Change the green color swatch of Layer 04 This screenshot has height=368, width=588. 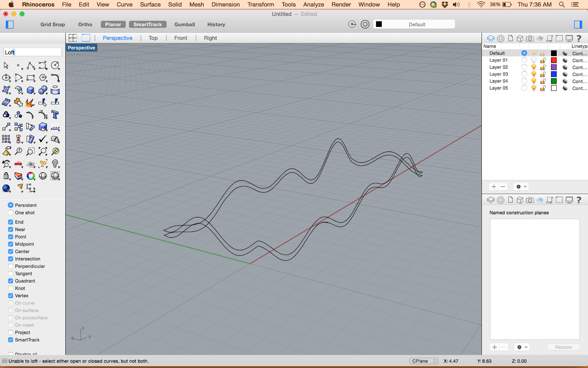point(554,81)
